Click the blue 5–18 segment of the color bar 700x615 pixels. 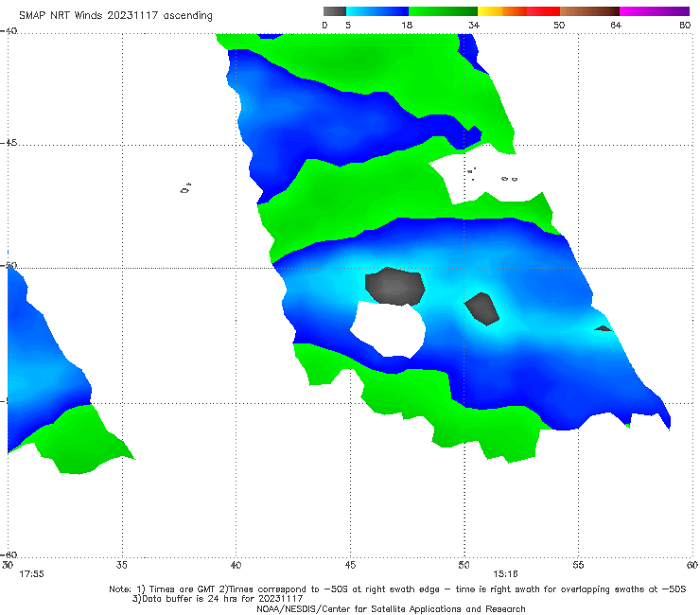point(377,11)
